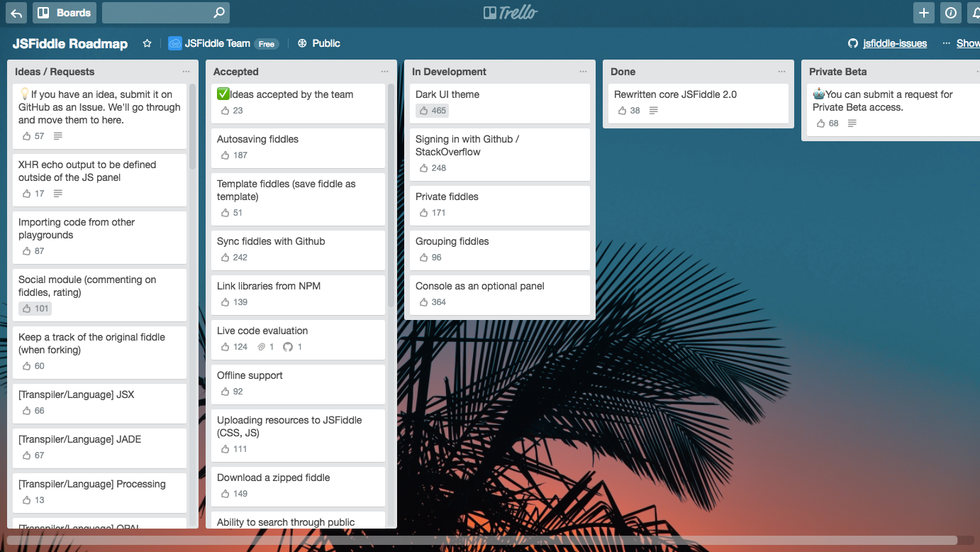Click the thumbs-up on Console as an optional panel
This screenshot has height=552, width=980.
coord(424,302)
